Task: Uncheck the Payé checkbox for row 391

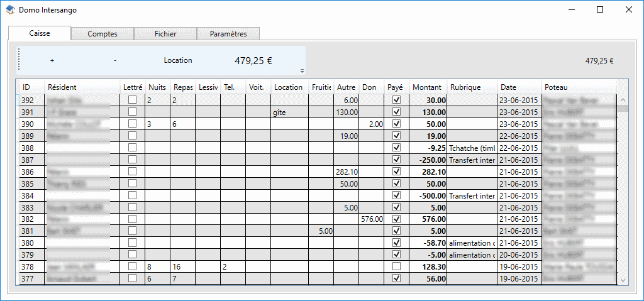Action: 396,112
